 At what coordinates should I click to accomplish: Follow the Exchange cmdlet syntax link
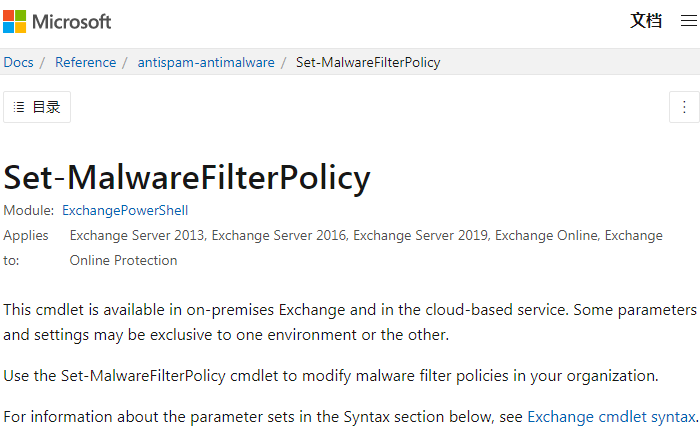[611, 417]
